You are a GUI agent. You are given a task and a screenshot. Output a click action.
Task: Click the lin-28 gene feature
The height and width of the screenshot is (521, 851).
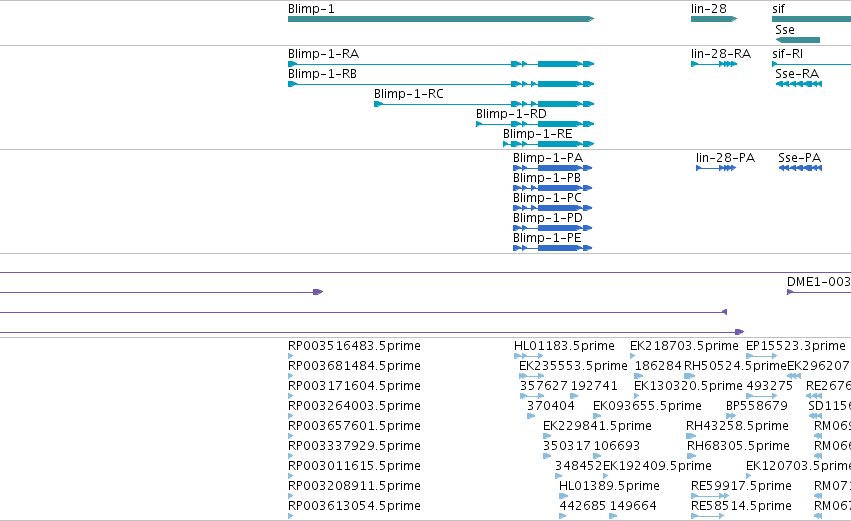click(714, 19)
